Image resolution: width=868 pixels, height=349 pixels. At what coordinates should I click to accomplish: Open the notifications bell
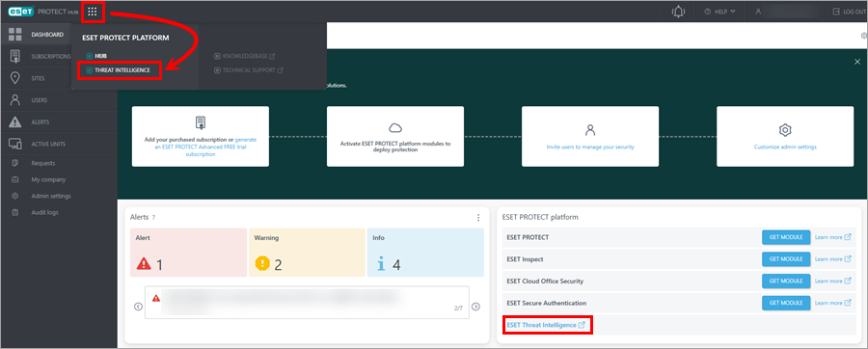[678, 11]
